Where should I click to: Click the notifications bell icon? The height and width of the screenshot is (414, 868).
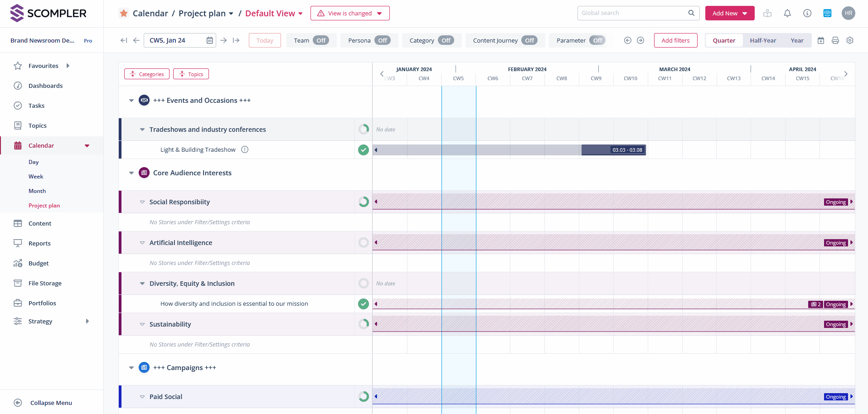(787, 13)
